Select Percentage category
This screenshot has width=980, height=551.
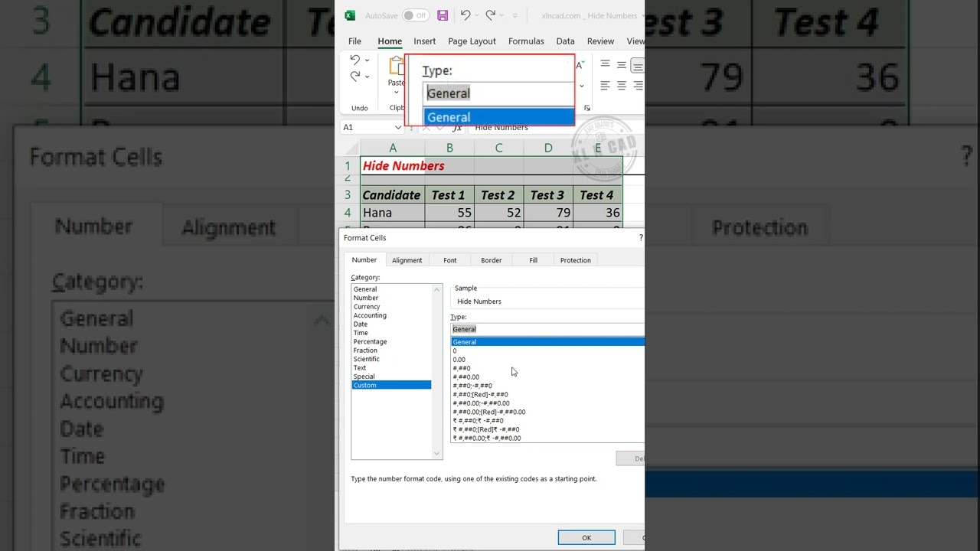[x=391, y=342]
